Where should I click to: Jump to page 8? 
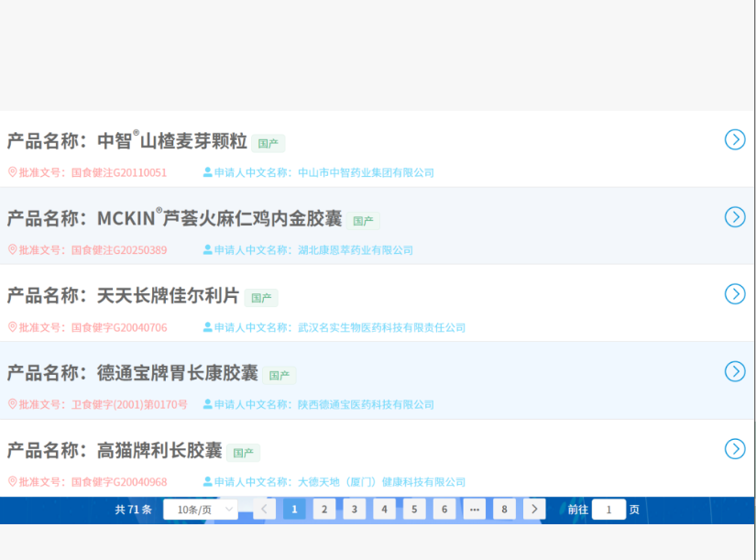(x=504, y=510)
